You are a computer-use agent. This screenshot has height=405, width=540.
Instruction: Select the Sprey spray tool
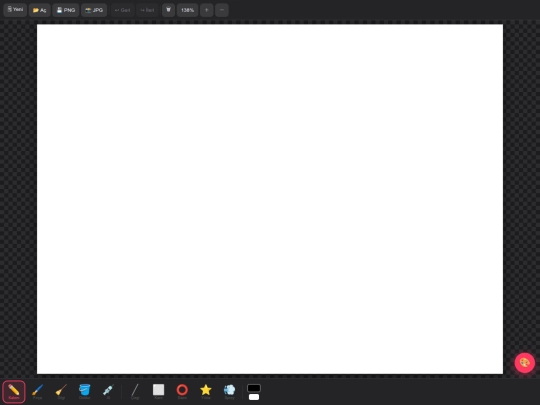tap(229, 392)
